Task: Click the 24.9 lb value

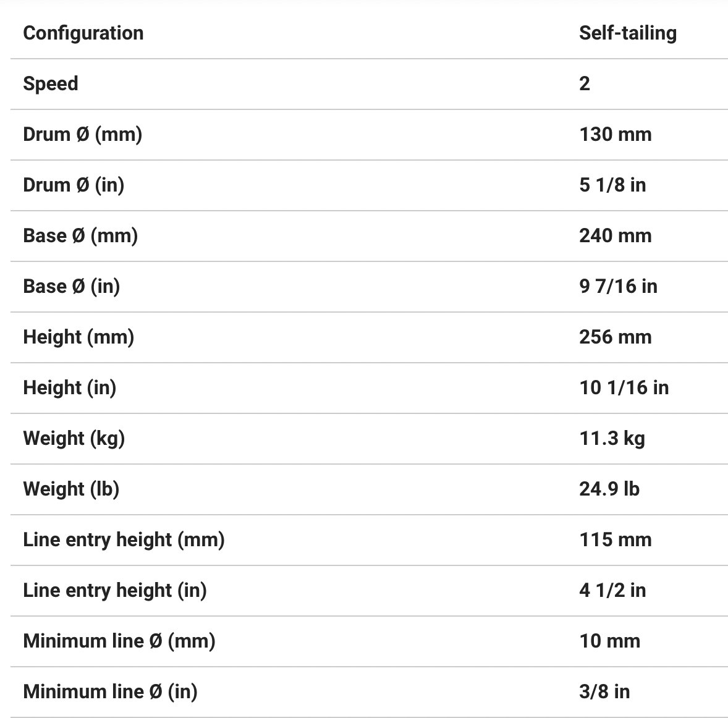Action: point(609,489)
